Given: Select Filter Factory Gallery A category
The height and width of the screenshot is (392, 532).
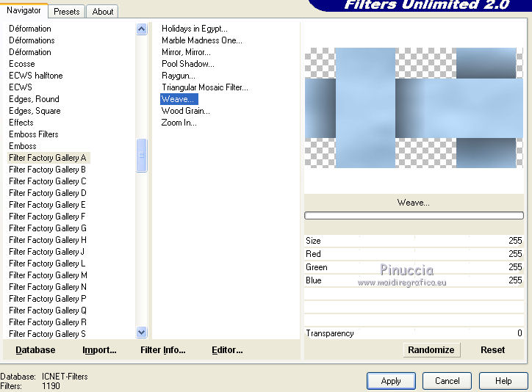Looking at the screenshot, I should 48,158.
